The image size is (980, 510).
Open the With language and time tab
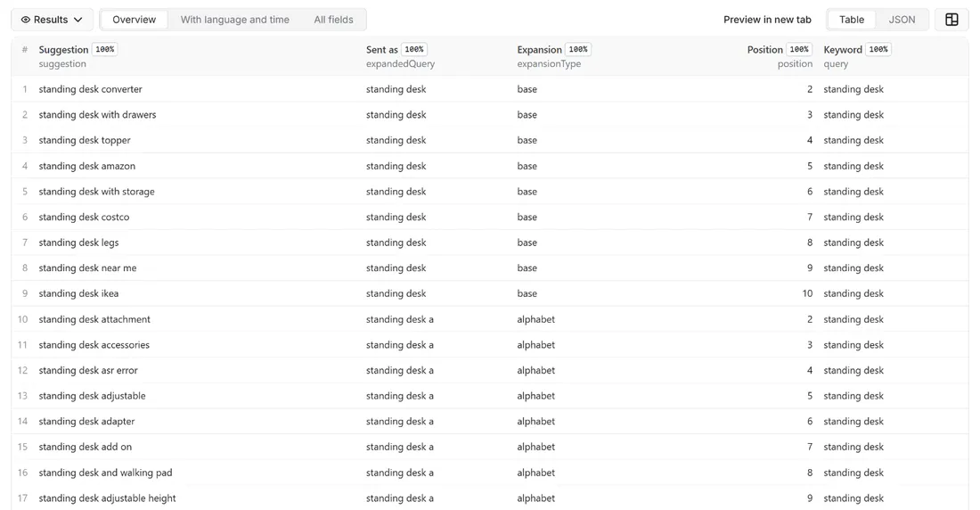[x=235, y=20]
